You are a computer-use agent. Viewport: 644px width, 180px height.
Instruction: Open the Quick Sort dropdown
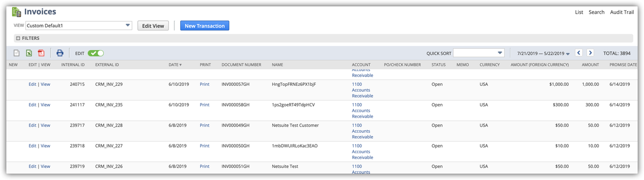point(478,53)
